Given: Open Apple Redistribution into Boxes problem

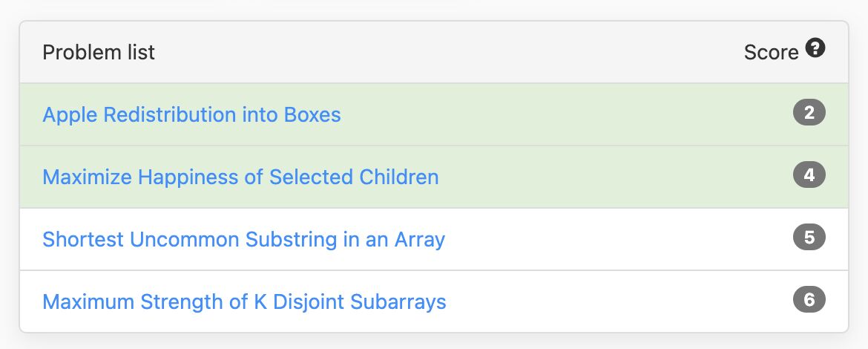Looking at the screenshot, I should (x=191, y=114).
